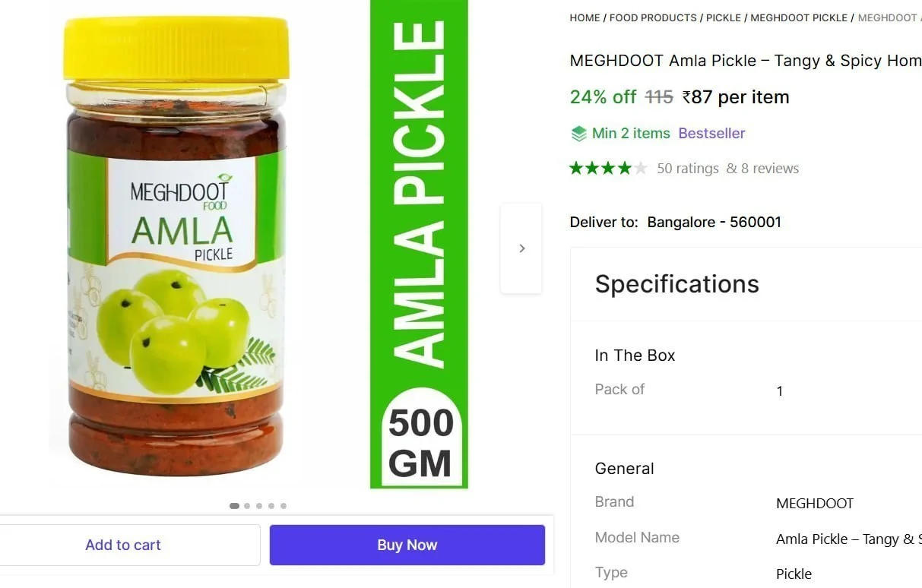Image resolution: width=922 pixels, height=588 pixels.
Task: Open the PICKLE breadcrumb category
Action: pos(724,17)
